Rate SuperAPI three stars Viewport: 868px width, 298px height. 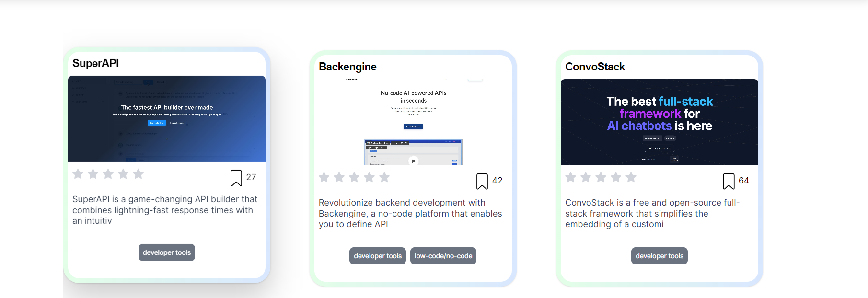click(x=108, y=174)
